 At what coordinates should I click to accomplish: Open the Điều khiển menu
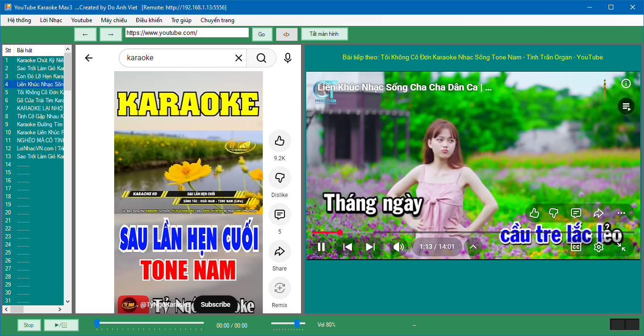149,20
